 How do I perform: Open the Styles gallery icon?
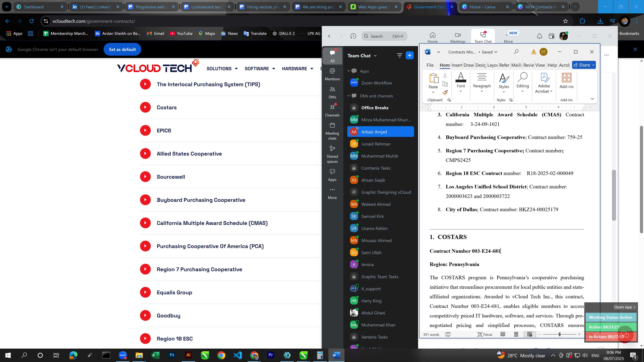[504, 78]
